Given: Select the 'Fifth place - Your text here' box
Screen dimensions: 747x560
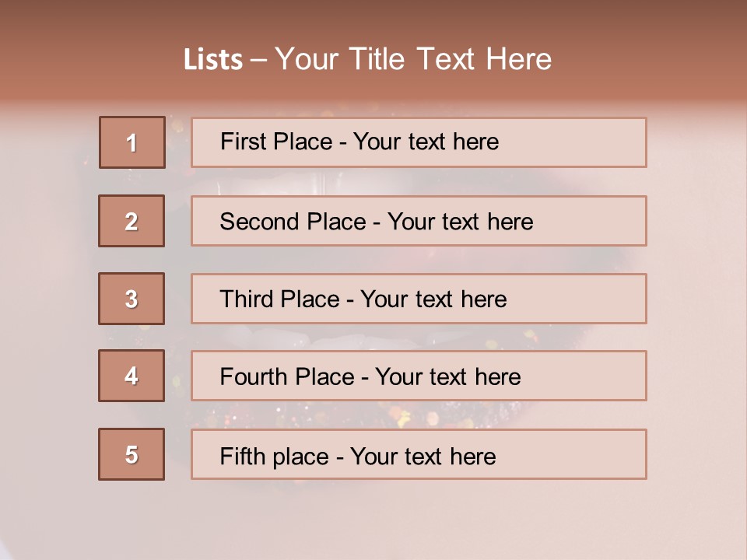Looking at the screenshot, I should 419,454.
